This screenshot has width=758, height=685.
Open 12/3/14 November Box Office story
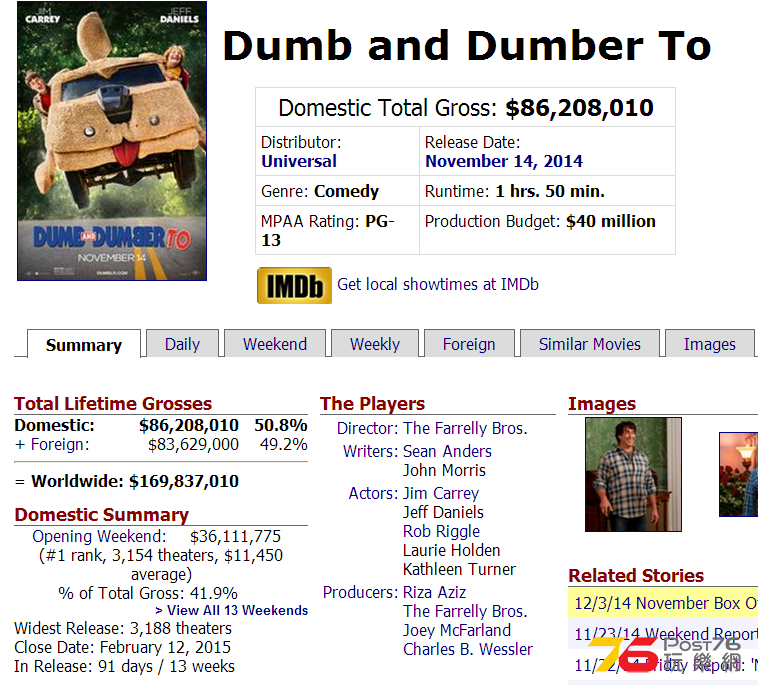tap(666, 603)
